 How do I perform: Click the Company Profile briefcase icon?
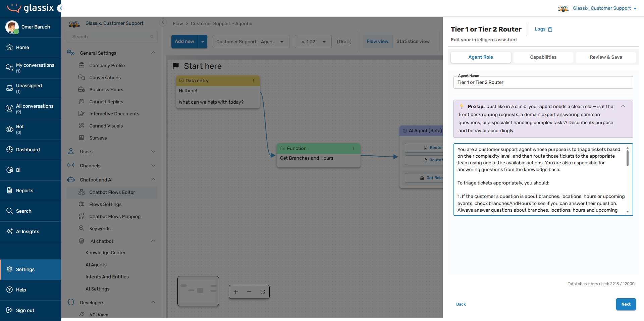82,65
